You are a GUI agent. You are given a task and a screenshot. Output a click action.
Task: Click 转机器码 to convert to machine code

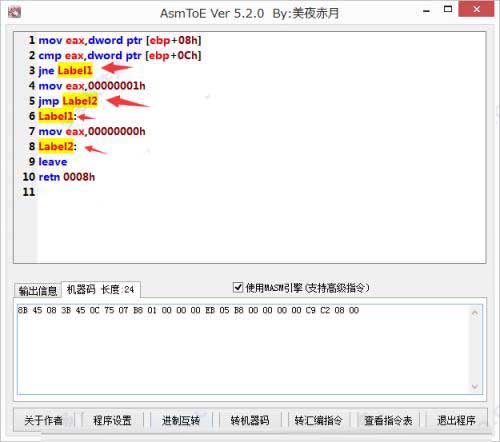[x=250, y=420]
